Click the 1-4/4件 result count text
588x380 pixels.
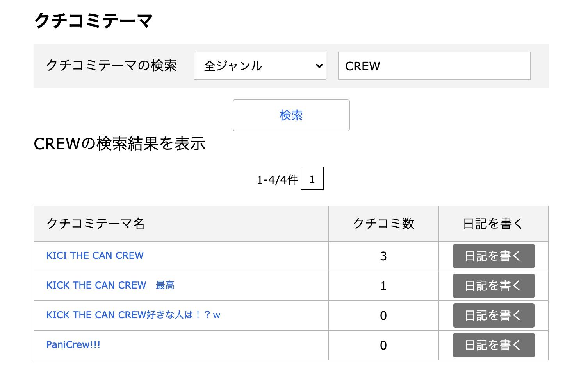pos(277,179)
